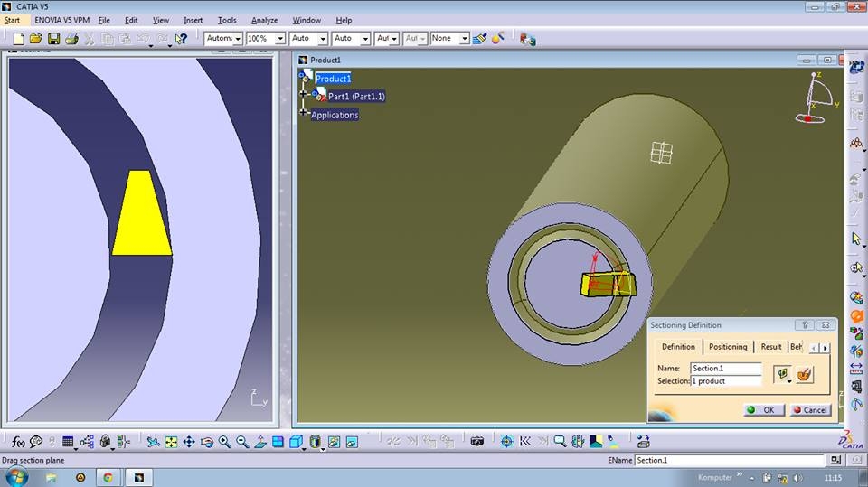Click the capture camera icon
This screenshot has width=868, height=487.
[477, 441]
